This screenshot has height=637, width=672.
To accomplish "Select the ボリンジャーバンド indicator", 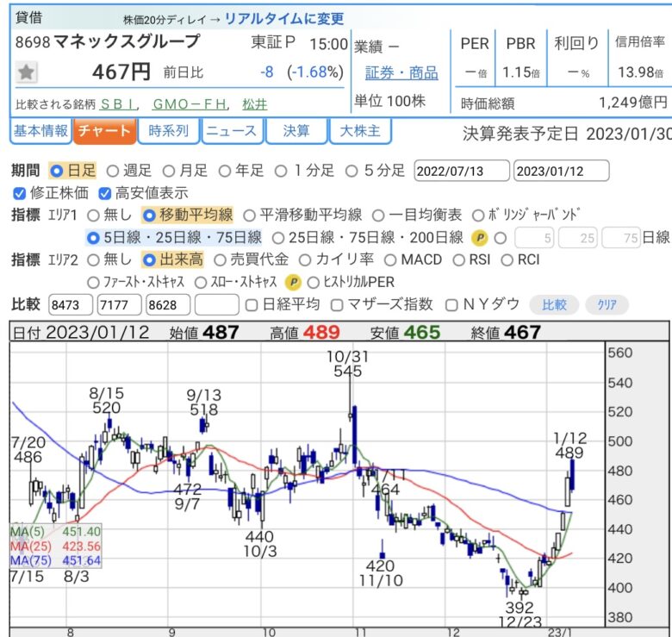I will 478,215.
